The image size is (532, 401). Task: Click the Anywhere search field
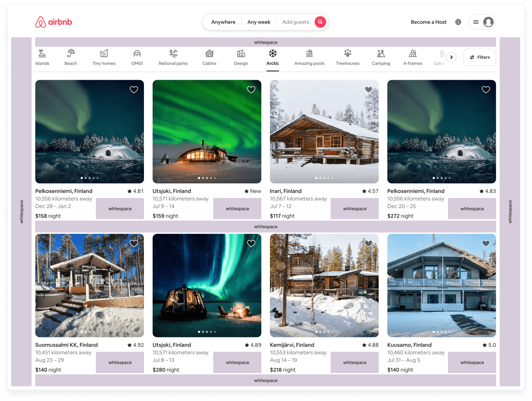pyautogui.click(x=223, y=22)
